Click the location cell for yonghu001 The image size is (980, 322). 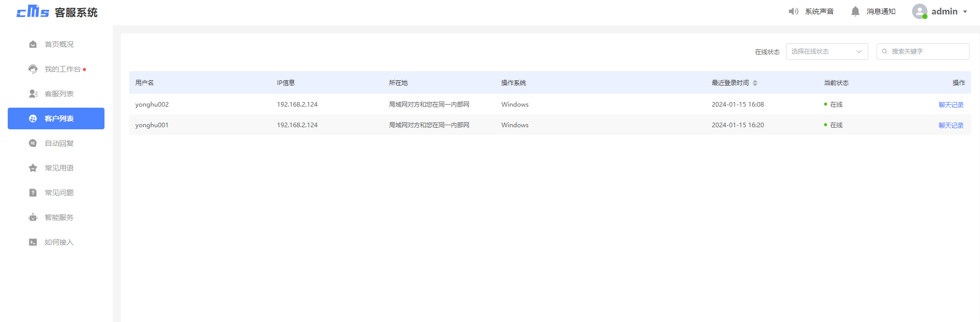pos(429,125)
